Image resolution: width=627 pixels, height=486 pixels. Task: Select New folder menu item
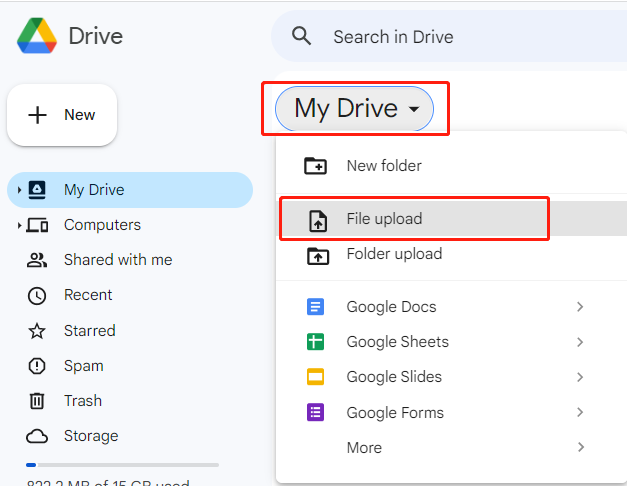451,166
